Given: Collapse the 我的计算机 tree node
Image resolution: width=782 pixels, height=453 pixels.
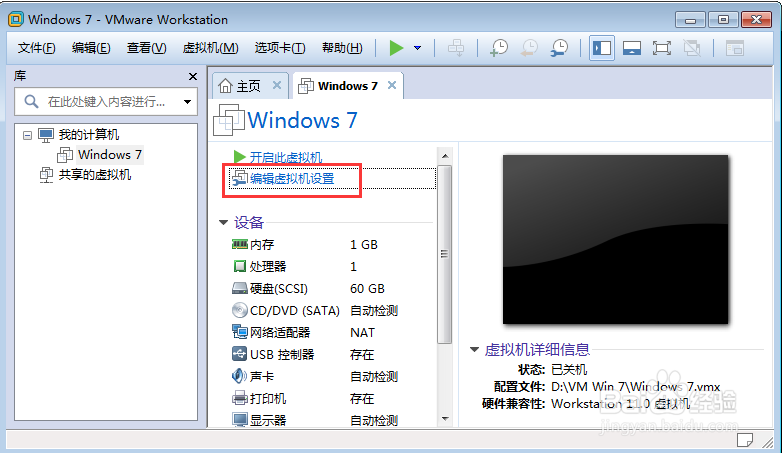Looking at the screenshot, I should point(27,135).
